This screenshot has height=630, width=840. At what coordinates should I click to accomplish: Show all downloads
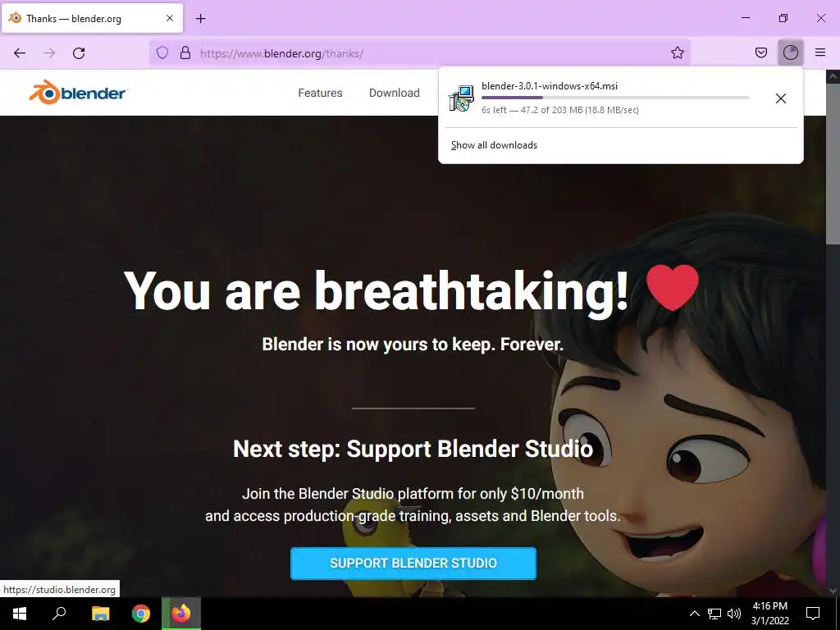tap(494, 145)
